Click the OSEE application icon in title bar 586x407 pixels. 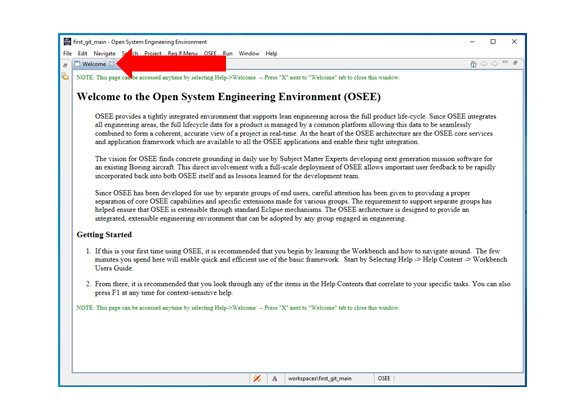click(x=67, y=41)
